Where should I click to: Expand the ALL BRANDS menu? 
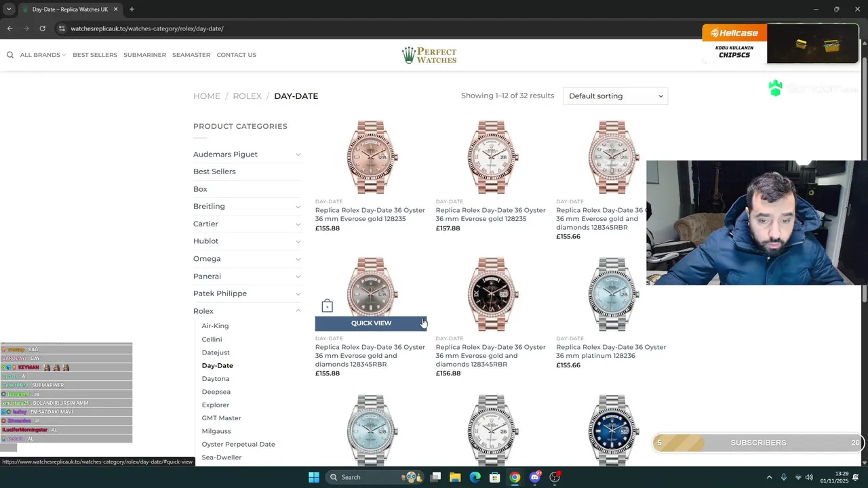(43, 55)
